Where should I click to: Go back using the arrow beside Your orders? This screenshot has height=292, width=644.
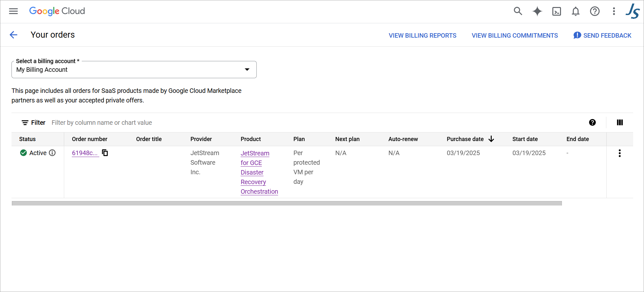(x=13, y=35)
